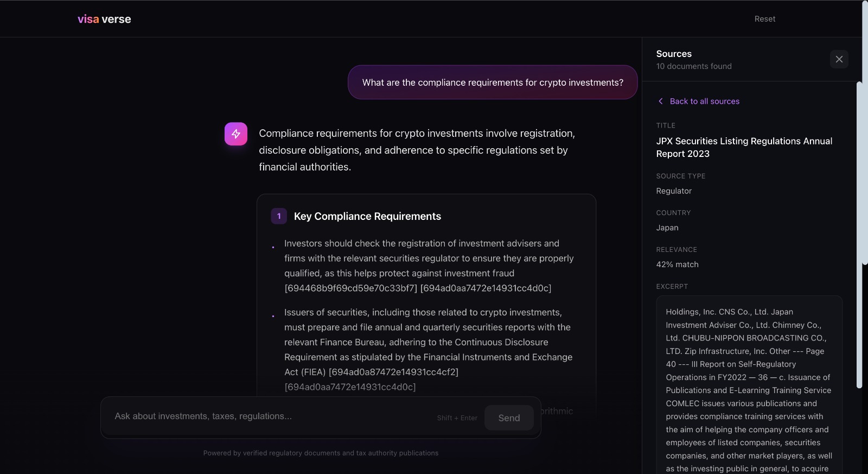Open second bullet's 694ad0aa7472e14931cc4d0c citation
The image size is (868, 474).
click(x=350, y=387)
